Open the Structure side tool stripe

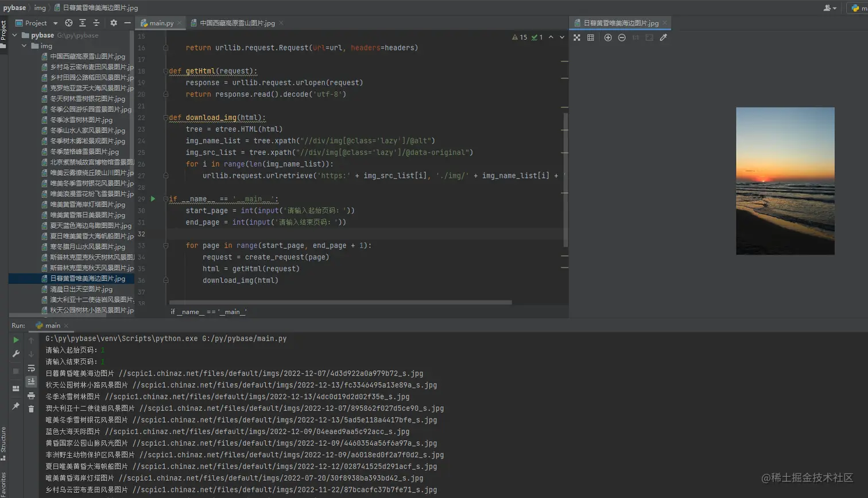point(3,443)
